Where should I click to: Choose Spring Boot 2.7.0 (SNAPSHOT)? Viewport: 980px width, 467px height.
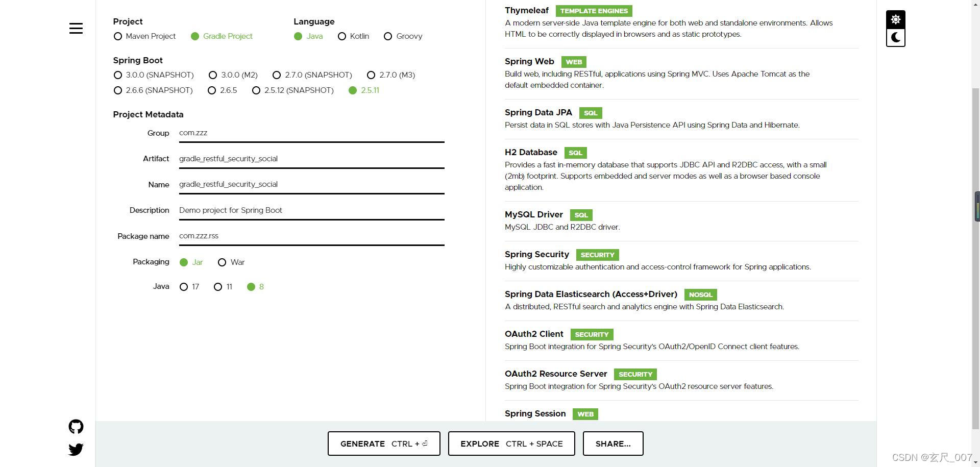point(312,75)
